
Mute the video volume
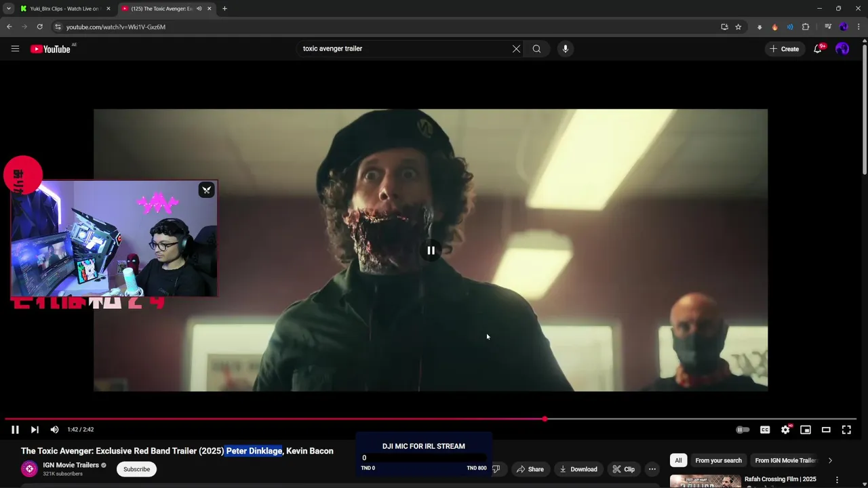[x=54, y=430]
